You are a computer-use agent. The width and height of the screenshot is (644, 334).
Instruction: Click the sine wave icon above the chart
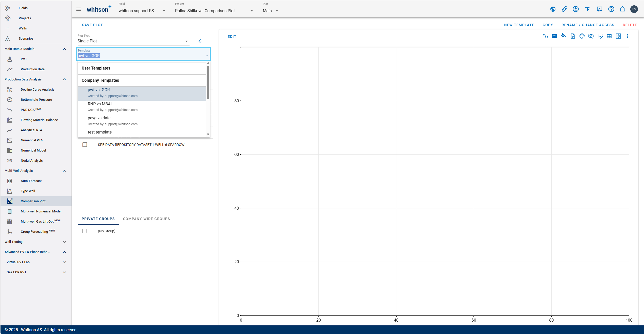pyautogui.click(x=545, y=36)
